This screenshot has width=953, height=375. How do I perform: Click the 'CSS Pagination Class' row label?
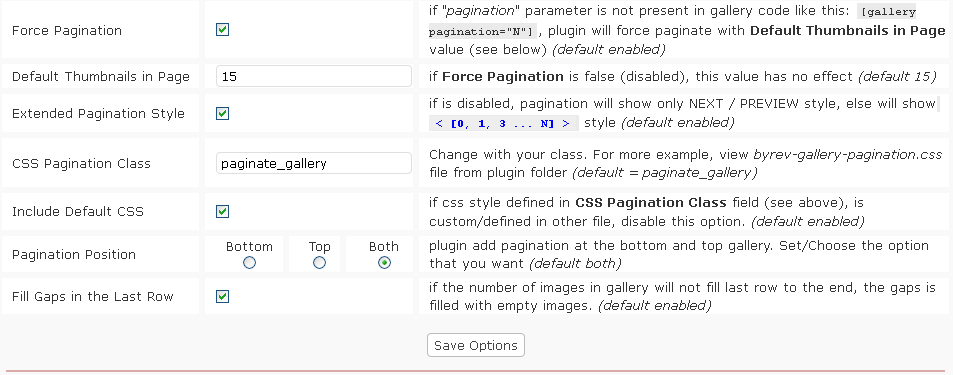tap(81, 163)
